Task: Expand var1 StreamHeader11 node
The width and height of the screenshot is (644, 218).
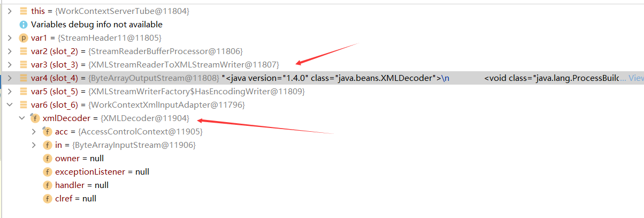Action: coord(9,37)
